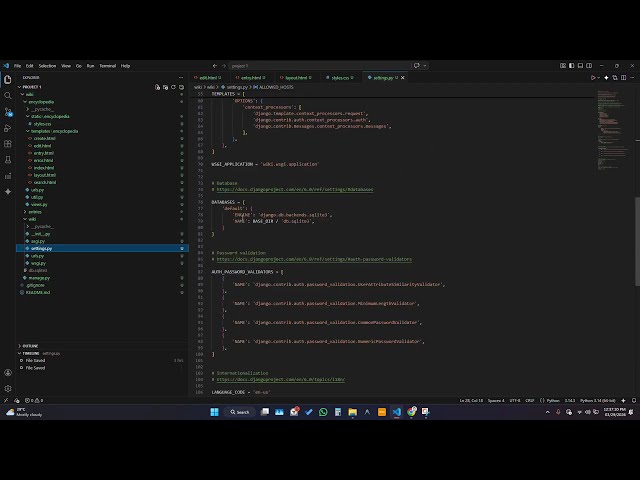Open the Search view in activity bar
The width and height of the screenshot is (640, 480).
tap(8, 96)
